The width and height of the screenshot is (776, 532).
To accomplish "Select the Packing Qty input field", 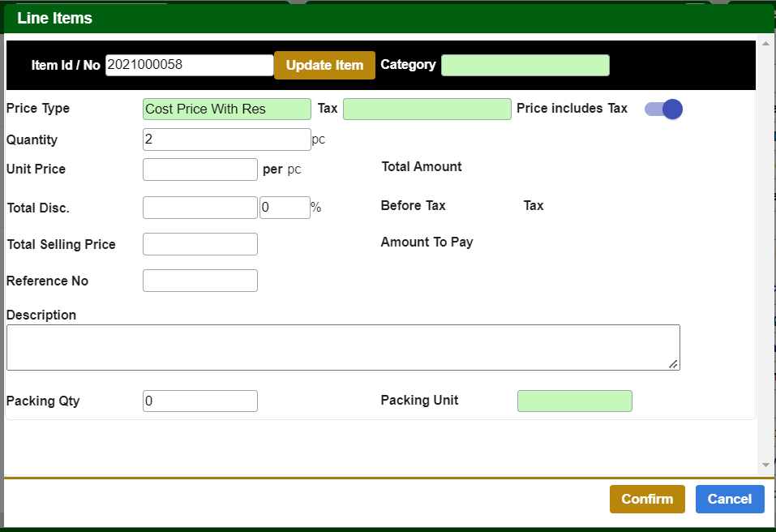I will point(199,401).
